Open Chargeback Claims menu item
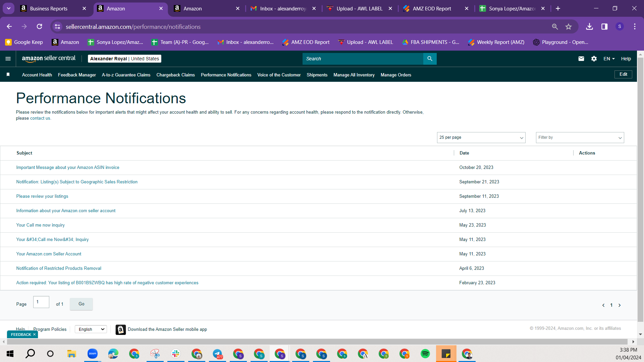Screen dimensions: 644x362 click(x=175, y=75)
